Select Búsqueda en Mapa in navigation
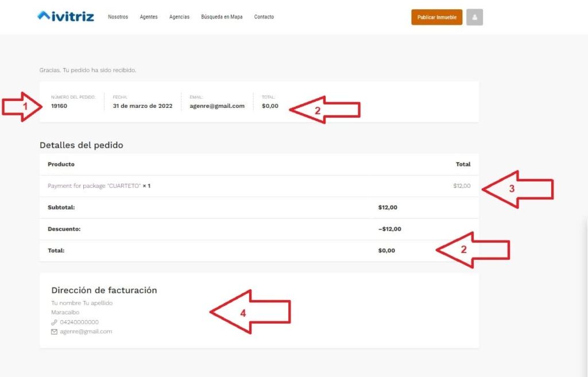The width and height of the screenshot is (588, 377). pos(222,17)
